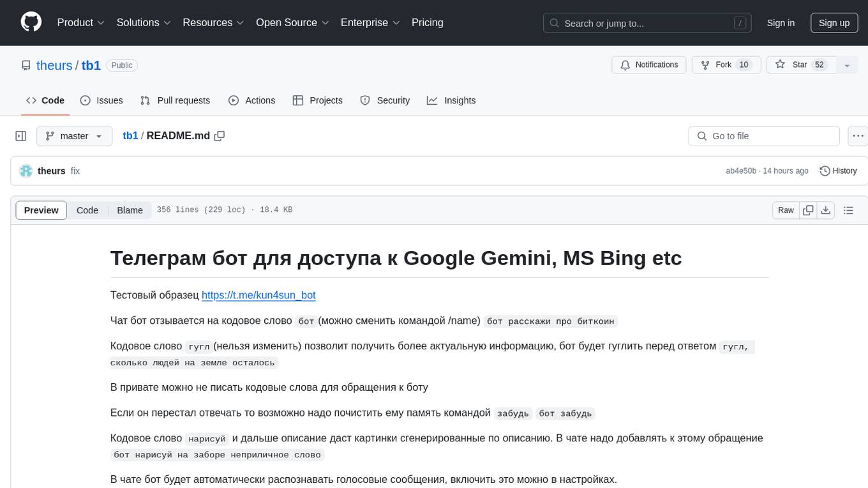Expand the file tree side panel
Screen dimensions: 868x488
click(x=21, y=136)
